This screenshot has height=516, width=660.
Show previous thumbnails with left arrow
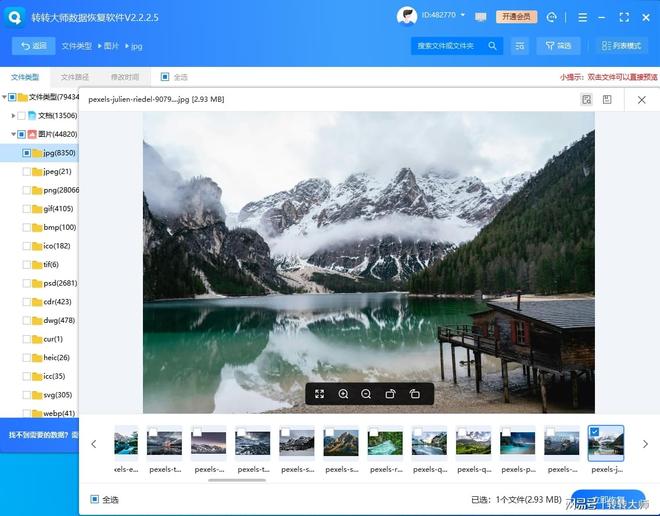click(94, 444)
